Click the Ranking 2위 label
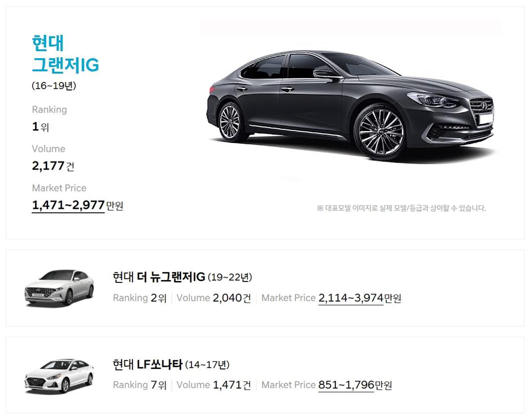Screen dimensions: 530x420 [x=140, y=298]
